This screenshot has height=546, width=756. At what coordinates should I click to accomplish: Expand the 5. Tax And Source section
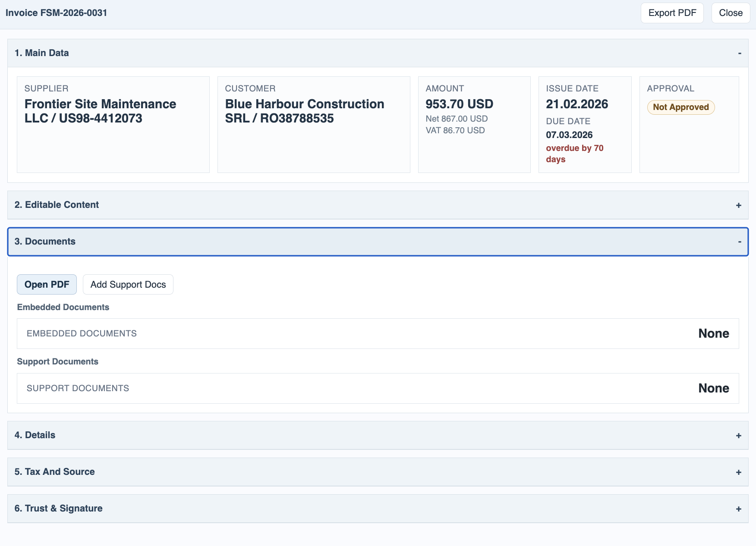click(x=378, y=472)
